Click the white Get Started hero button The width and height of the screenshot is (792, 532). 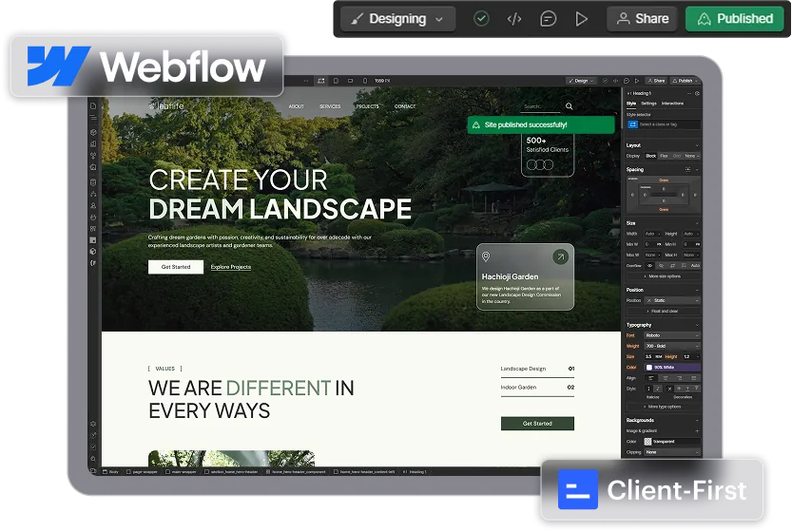[x=176, y=267]
